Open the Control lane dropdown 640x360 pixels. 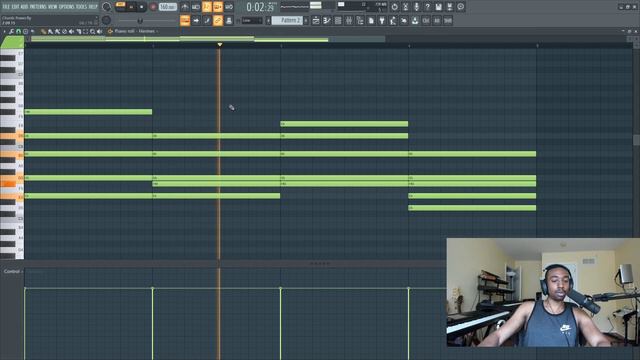click(13, 271)
